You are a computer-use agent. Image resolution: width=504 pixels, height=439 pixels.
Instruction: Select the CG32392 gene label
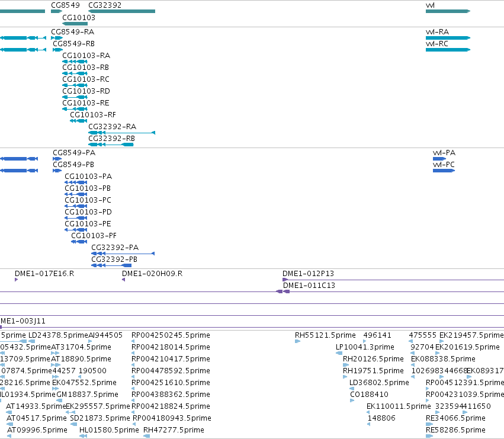pyautogui.click(x=105, y=5)
